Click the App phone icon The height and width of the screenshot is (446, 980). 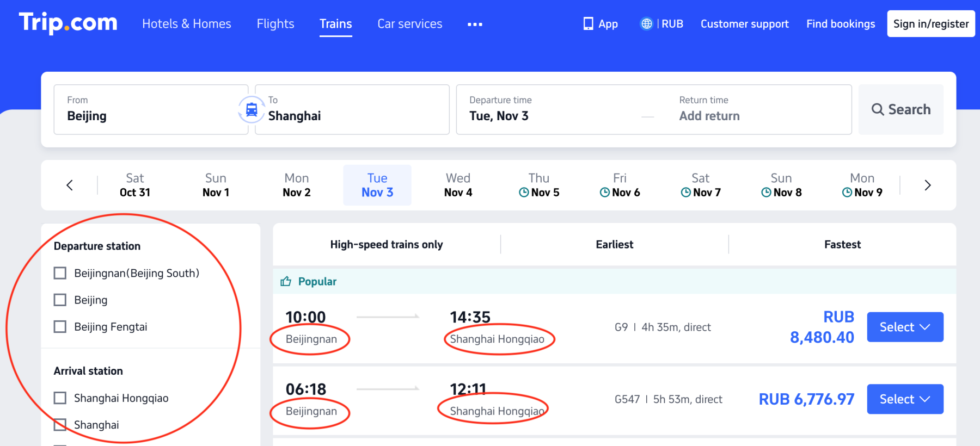pyautogui.click(x=588, y=24)
